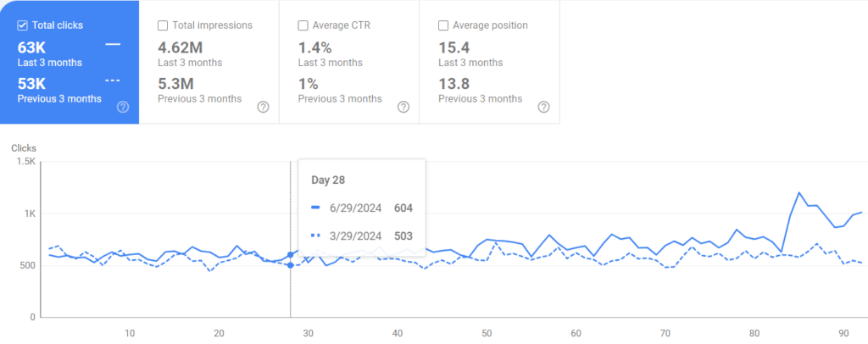Click the 1.5K label on the Clicks axis

click(x=26, y=162)
